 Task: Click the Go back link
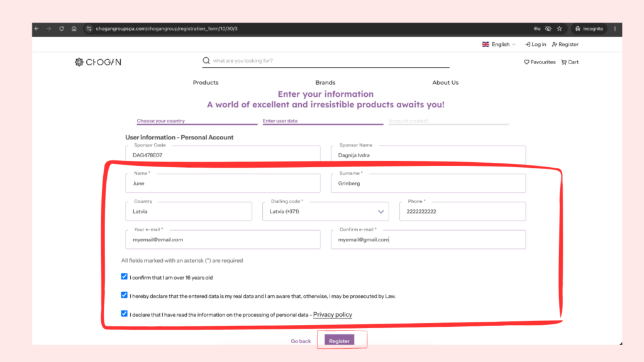[x=301, y=341]
